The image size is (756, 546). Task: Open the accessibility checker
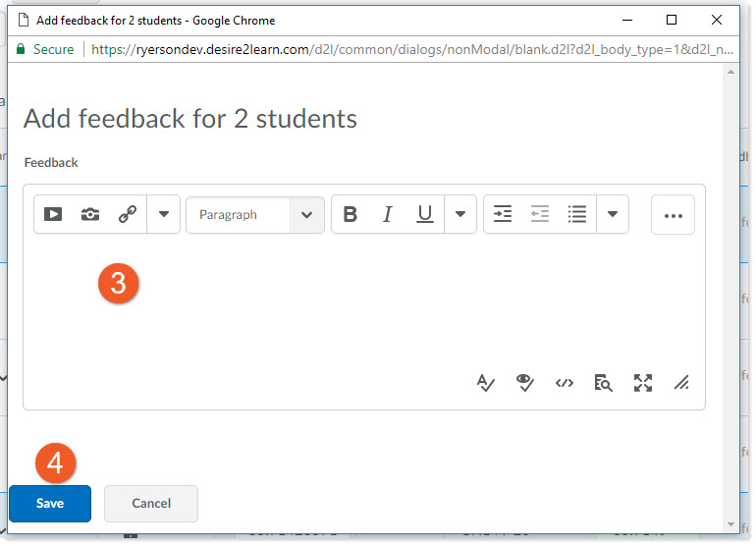pyautogui.click(x=524, y=383)
